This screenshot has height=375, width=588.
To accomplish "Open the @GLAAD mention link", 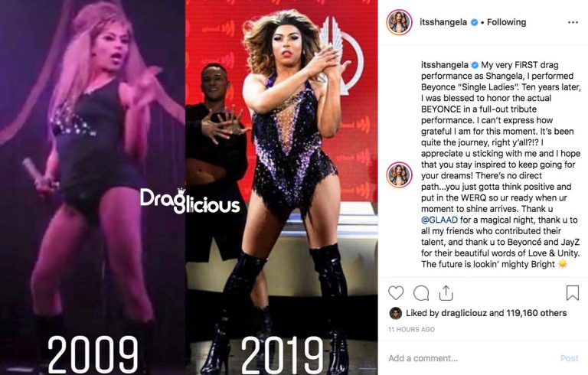I will pos(439,220).
